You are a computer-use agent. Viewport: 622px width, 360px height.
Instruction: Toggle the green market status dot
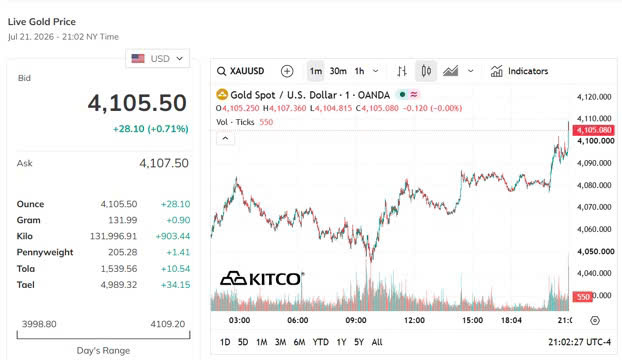[x=402, y=95]
